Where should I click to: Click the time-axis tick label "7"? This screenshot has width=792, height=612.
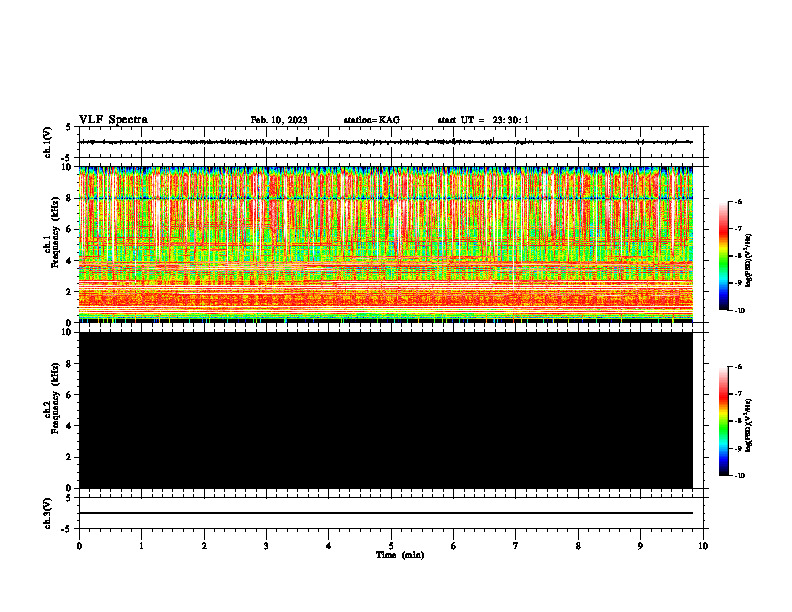pyautogui.click(x=516, y=546)
